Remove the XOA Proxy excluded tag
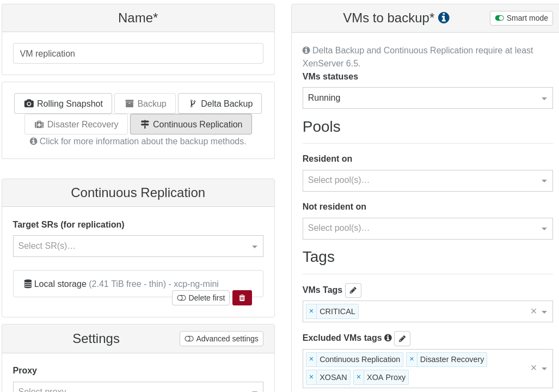Image resolution: width=559 pixels, height=392 pixels. coord(358,377)
